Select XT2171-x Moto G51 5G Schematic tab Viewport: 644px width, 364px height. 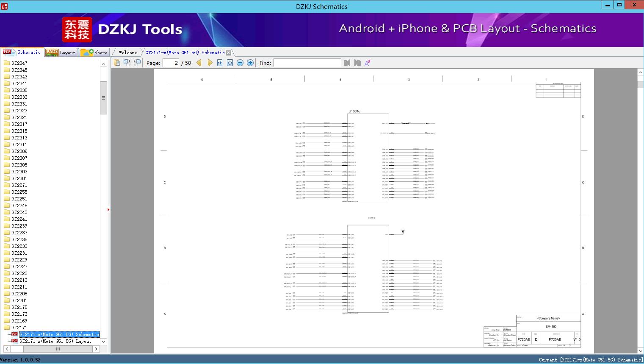pyautogui.click(x=185, y=53)
